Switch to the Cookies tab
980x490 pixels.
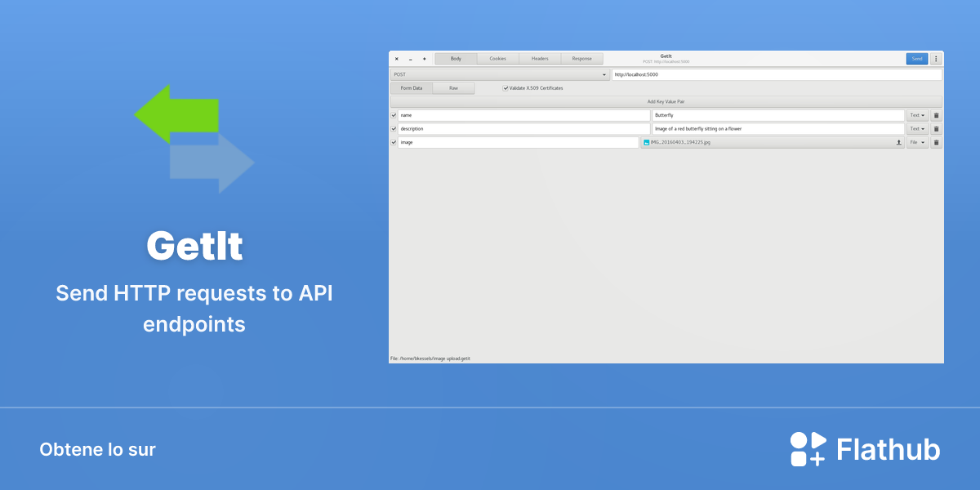point(498,59)
